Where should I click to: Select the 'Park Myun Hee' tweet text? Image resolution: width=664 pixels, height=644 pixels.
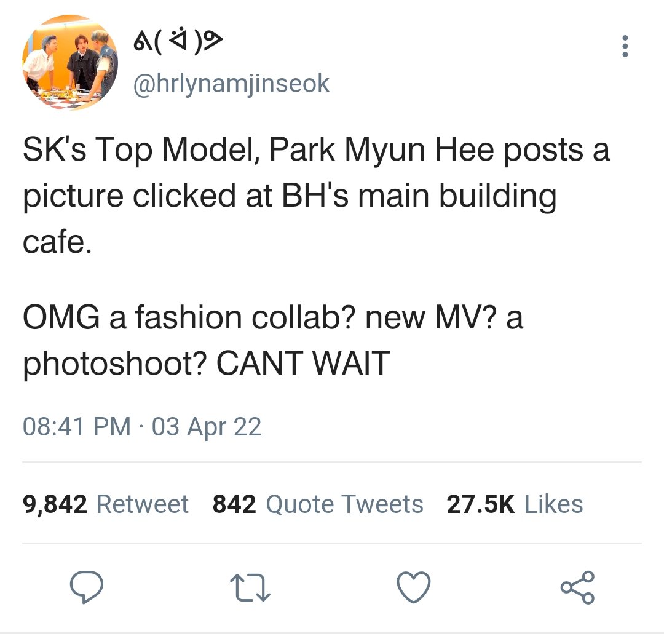click(382, 150)
